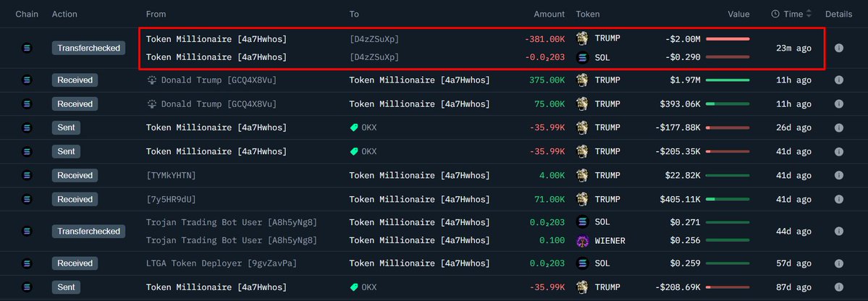This screenshot has height=301, width=868.
Task: Click the Transferchecked badge in first row
Action: tap(88, 48)
